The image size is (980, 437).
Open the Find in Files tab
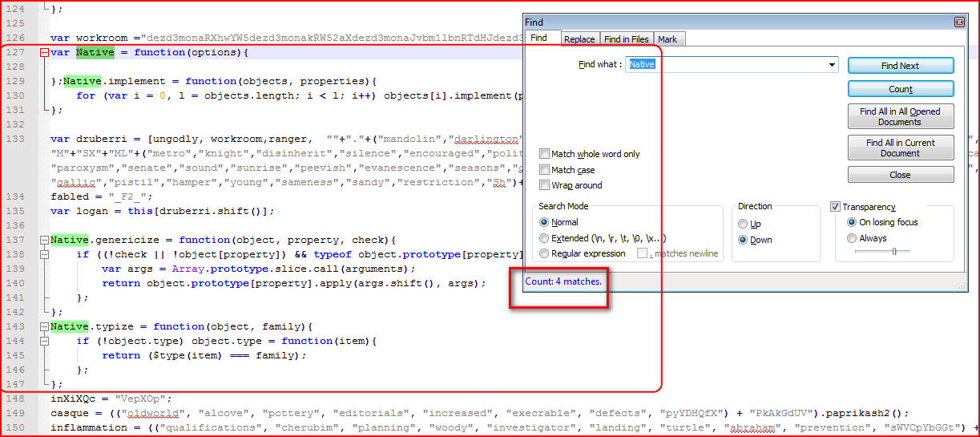627,38
